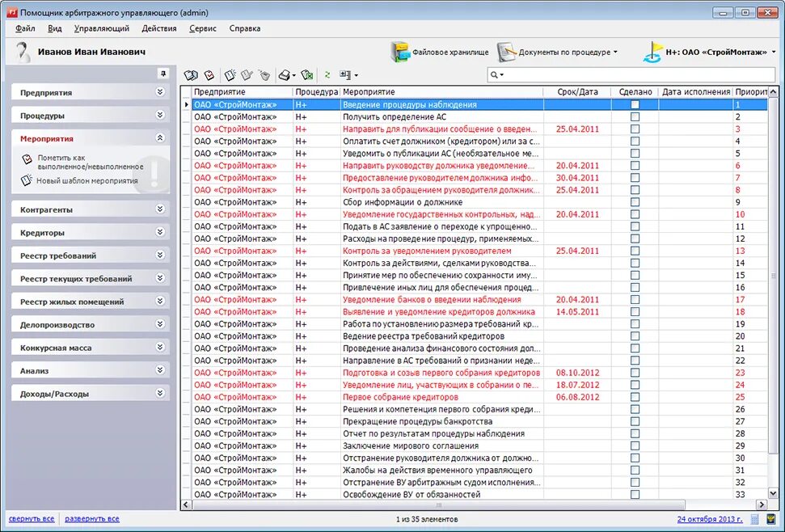Expand the Анализ sidebar section

(x=160, y=370)
